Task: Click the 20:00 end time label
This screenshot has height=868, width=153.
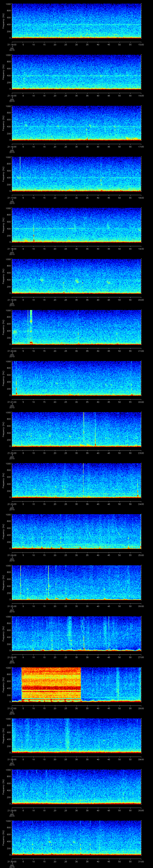Action: pyautogui.click(x=141, y=300)
